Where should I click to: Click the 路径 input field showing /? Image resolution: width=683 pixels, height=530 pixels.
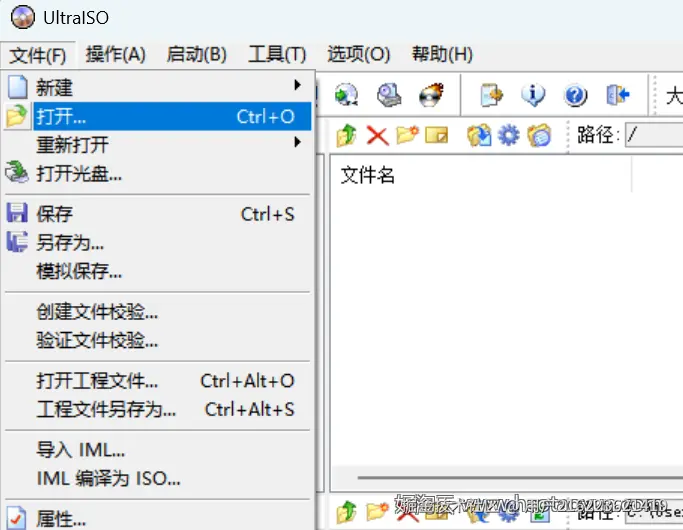pos(654,135)
